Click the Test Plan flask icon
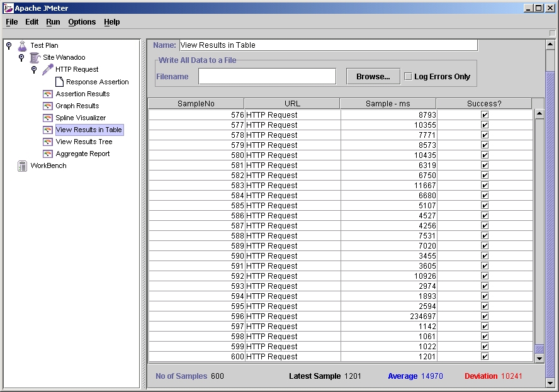The image size is (559, 392). (23, 45)
